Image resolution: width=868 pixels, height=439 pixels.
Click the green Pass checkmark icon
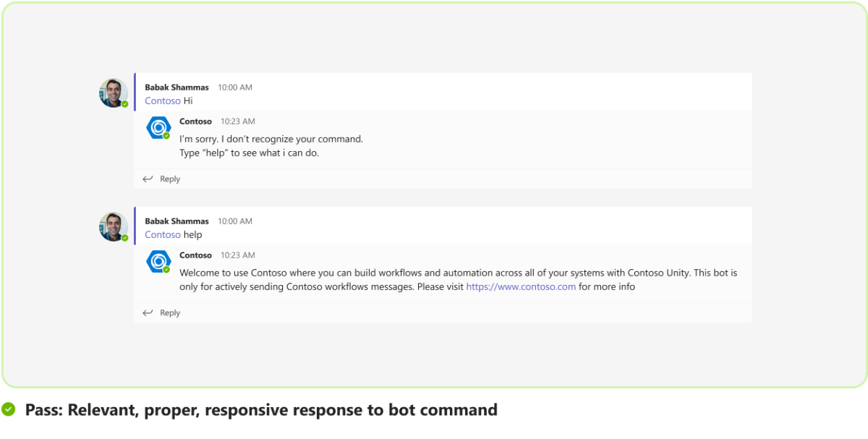point(9,410)
